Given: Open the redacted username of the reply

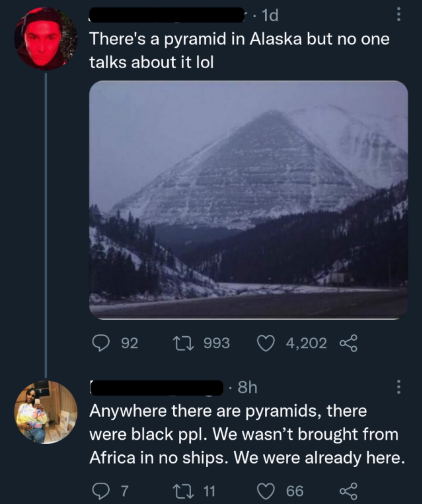Looking at the screenshot, I should (x=156, y=388).
